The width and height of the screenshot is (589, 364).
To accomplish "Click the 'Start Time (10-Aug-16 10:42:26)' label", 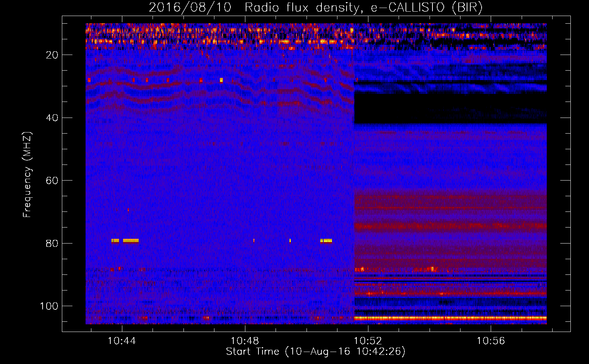I will pyautogui.click(x=316, y=352).
